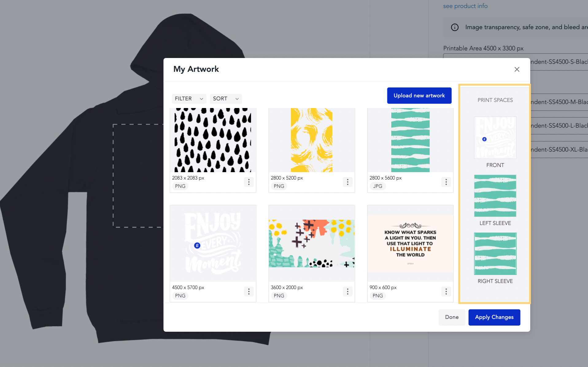Click Upload new artwork button
The height and width of the screenshot is (367, 588).
coord(419,95)
